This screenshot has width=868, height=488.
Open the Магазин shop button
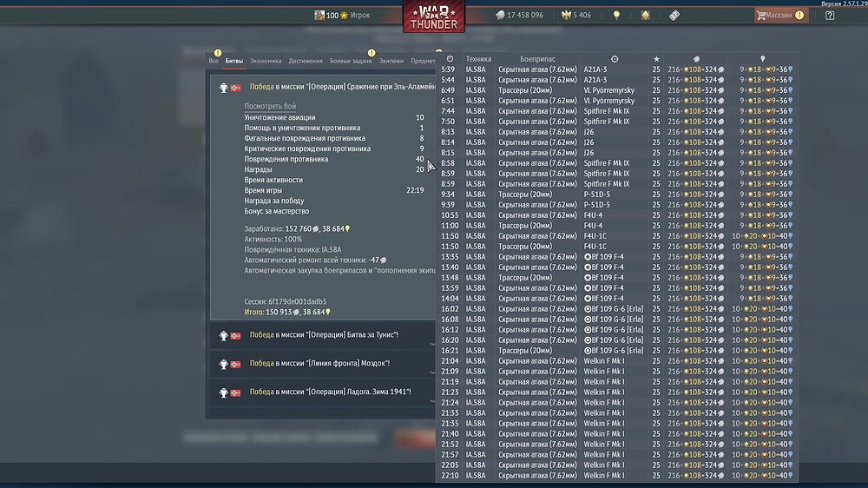(780, 16)
